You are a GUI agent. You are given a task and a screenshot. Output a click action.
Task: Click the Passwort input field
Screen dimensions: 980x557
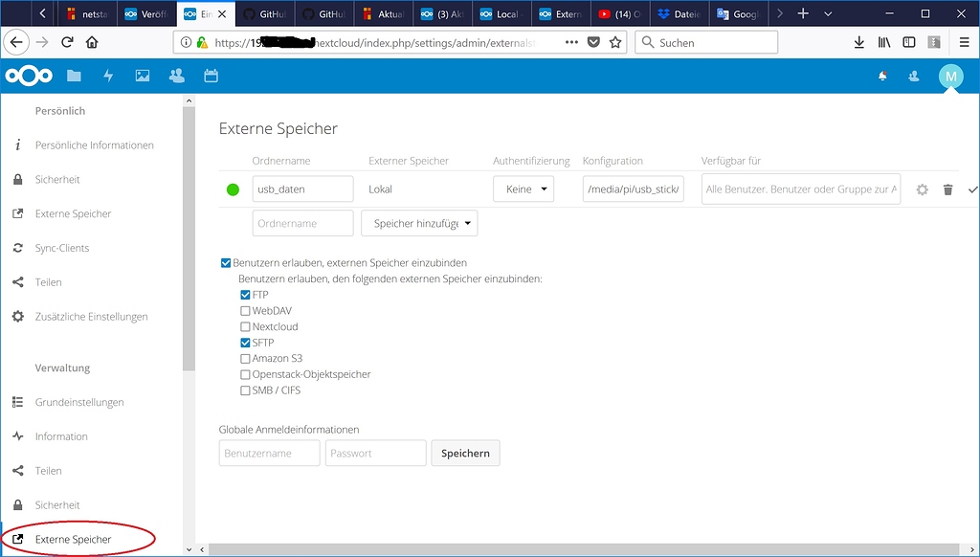coord(375,454)
